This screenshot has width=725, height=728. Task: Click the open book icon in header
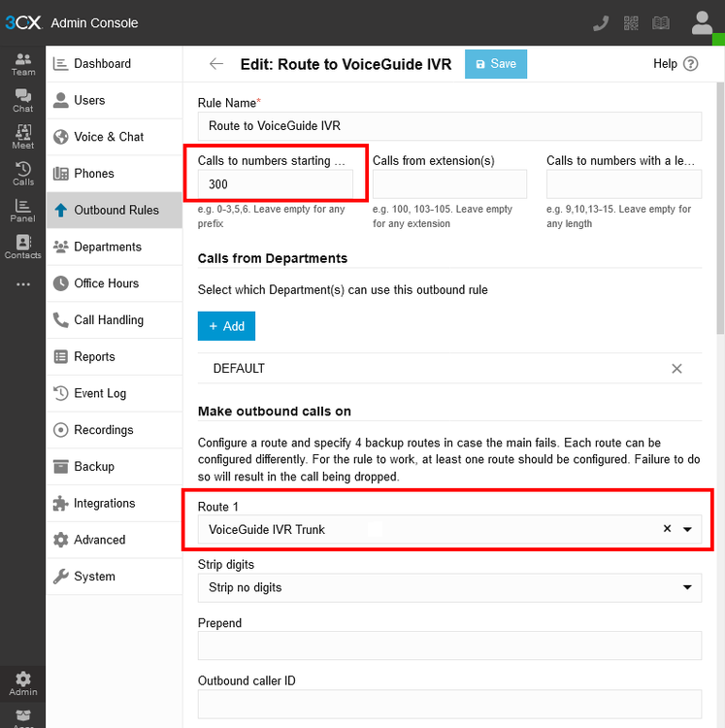tap(661, 22)
